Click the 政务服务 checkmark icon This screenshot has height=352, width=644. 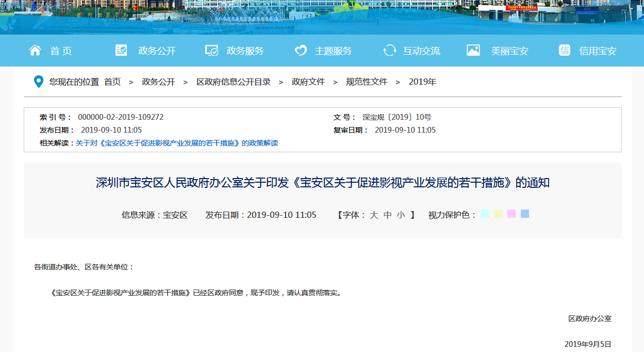211,50
